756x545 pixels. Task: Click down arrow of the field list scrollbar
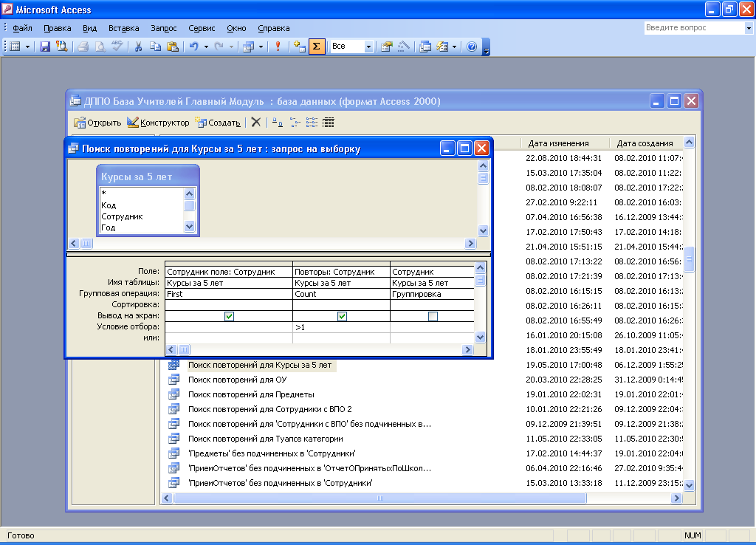pyautogui.click(x=190, y=226)
